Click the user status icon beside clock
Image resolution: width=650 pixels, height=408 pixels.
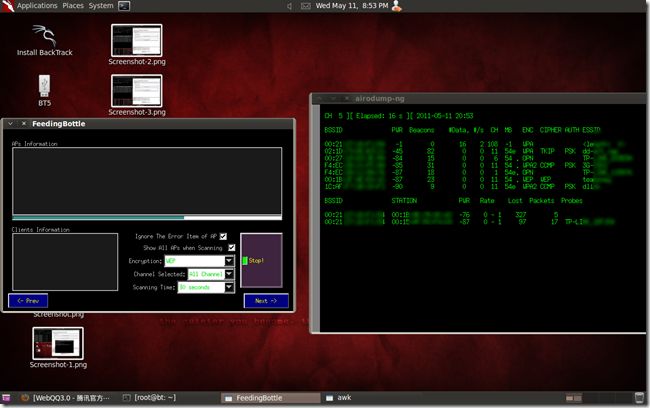397,6
